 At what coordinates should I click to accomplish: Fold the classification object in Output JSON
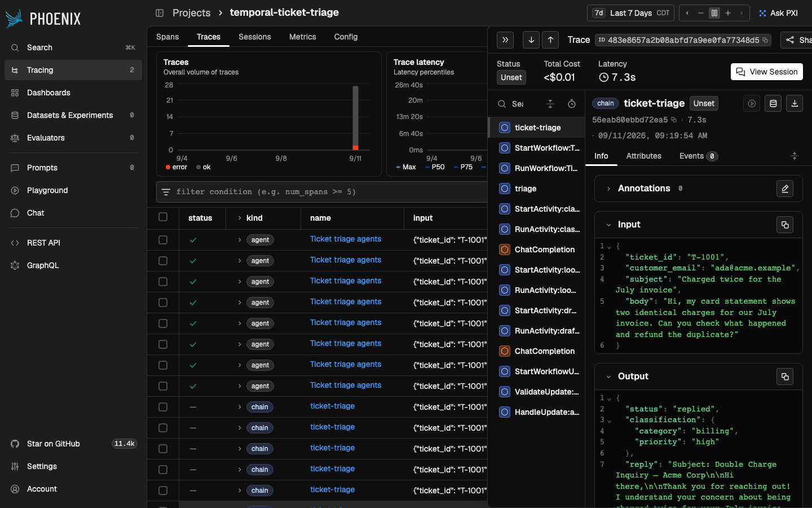[x=609, y=421]
